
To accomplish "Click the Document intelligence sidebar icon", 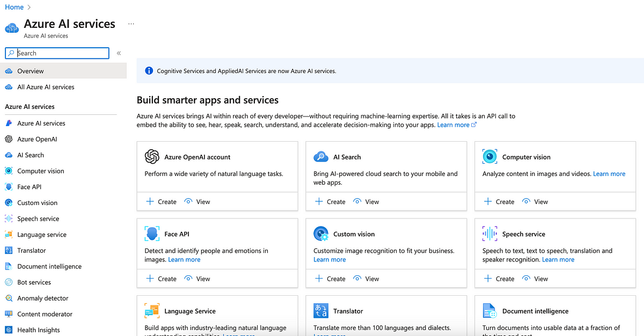I will point(9,266).
